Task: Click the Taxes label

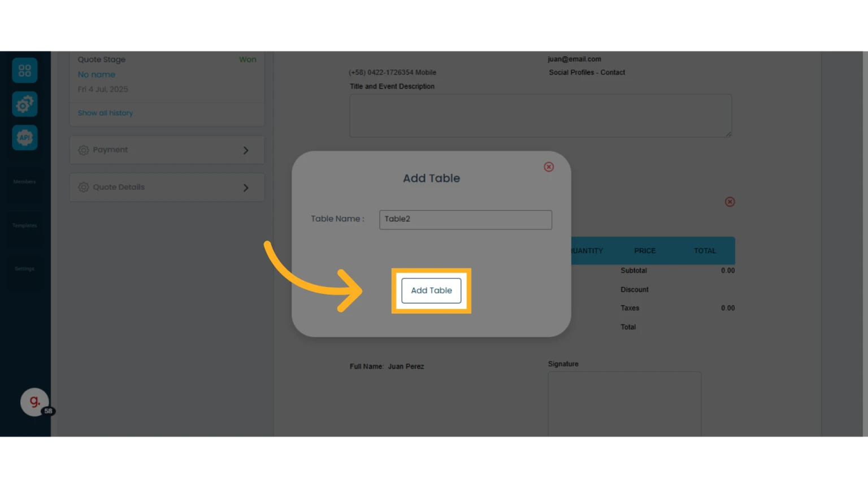Action: [630, 308]
